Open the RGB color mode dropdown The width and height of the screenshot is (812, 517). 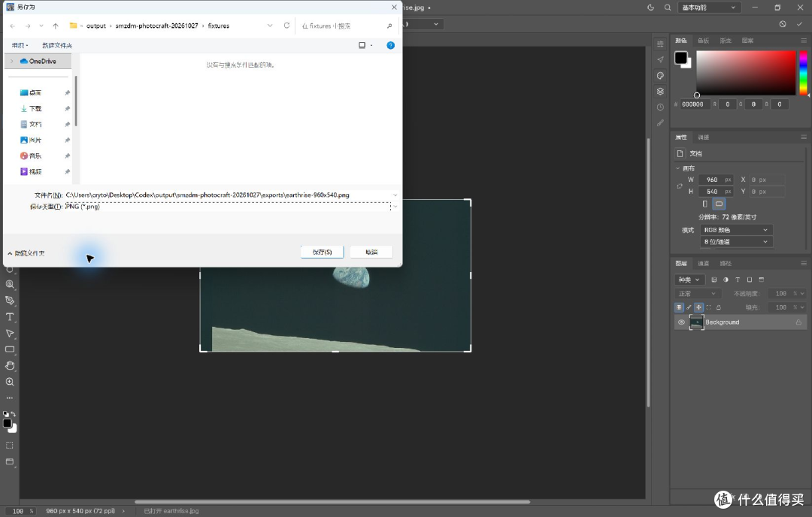tap(736, 230)
